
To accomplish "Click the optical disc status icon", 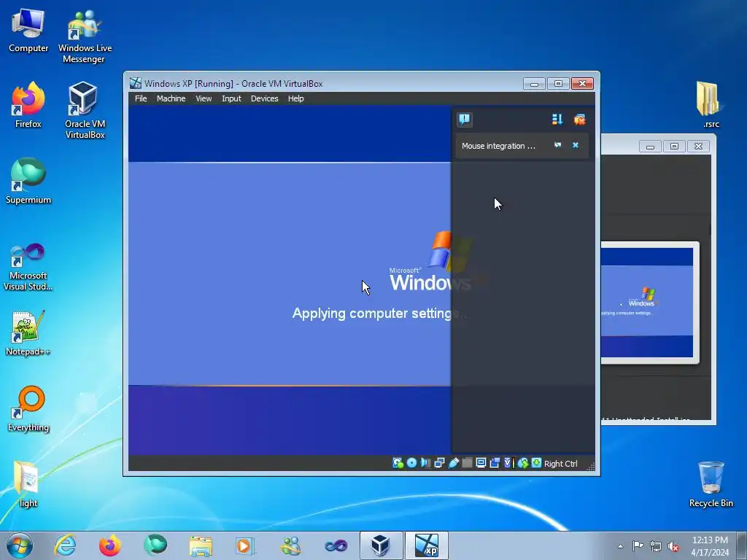I will pos(411,463).
